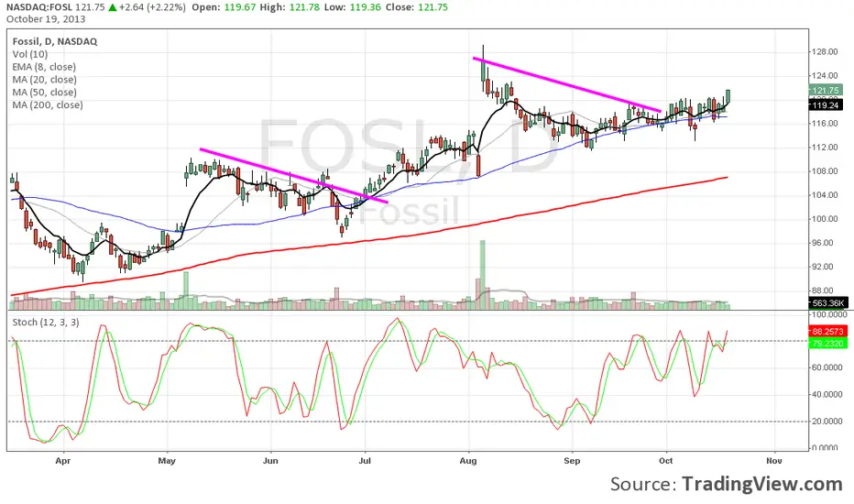Click the 112.00 price axis label
The height and width of the screenshot is (504, 854).
825,148
